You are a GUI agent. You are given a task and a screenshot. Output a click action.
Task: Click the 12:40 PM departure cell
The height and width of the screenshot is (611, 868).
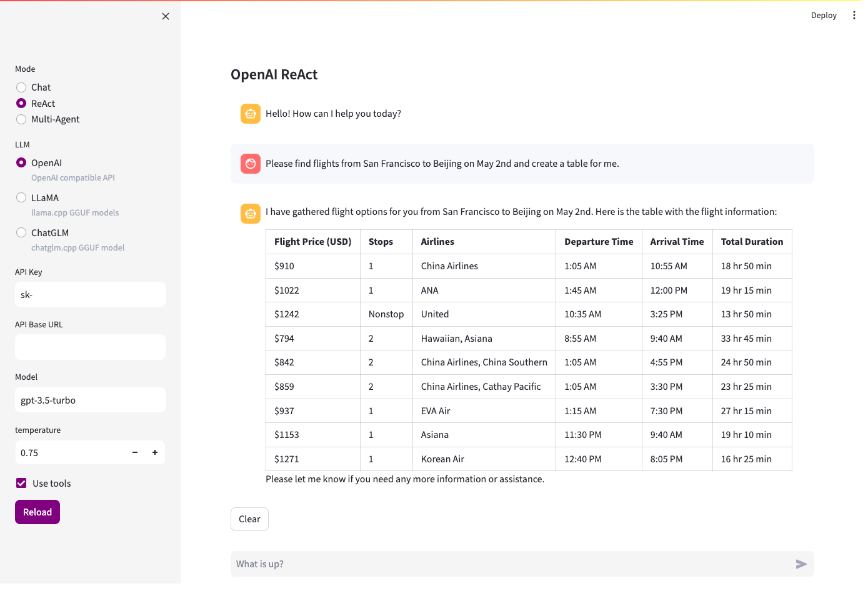click(599, 459)
